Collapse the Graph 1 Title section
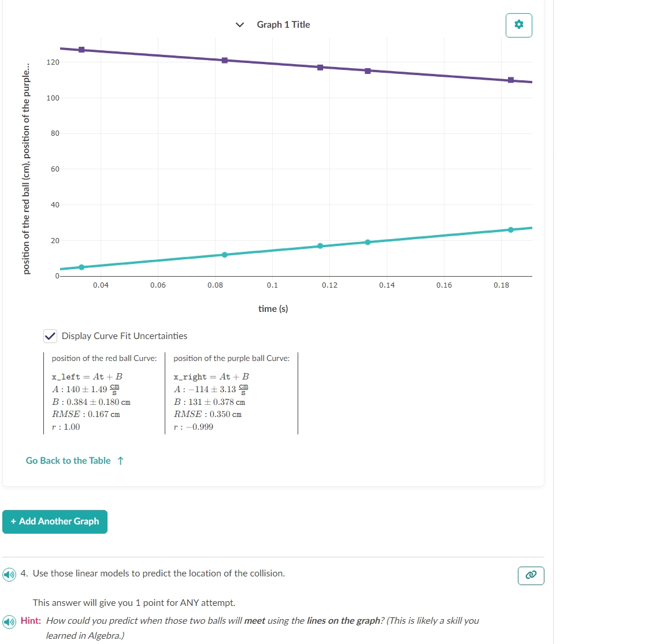The width and height of the screenshot is (671, 644). (x=239, y=25)
